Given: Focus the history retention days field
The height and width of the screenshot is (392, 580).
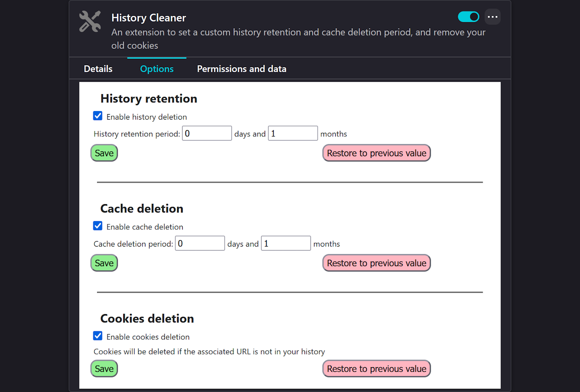Looking at the screenshot, I should (207, 133).
